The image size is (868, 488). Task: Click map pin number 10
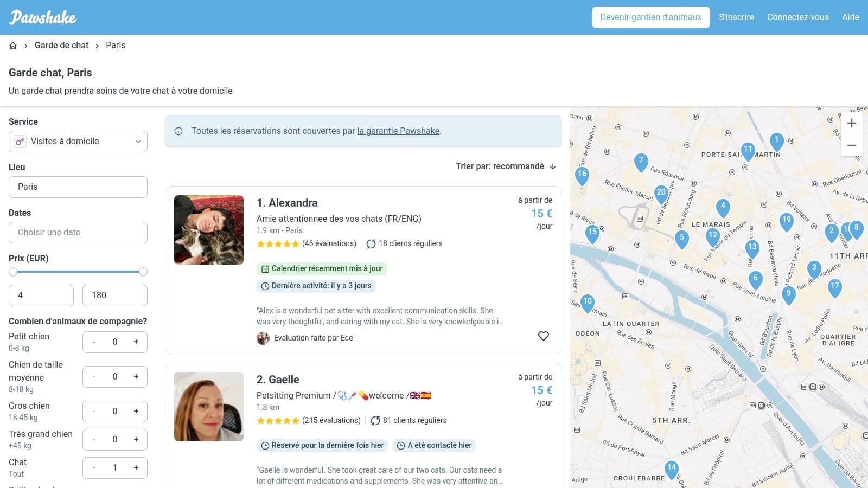[587, 302]
